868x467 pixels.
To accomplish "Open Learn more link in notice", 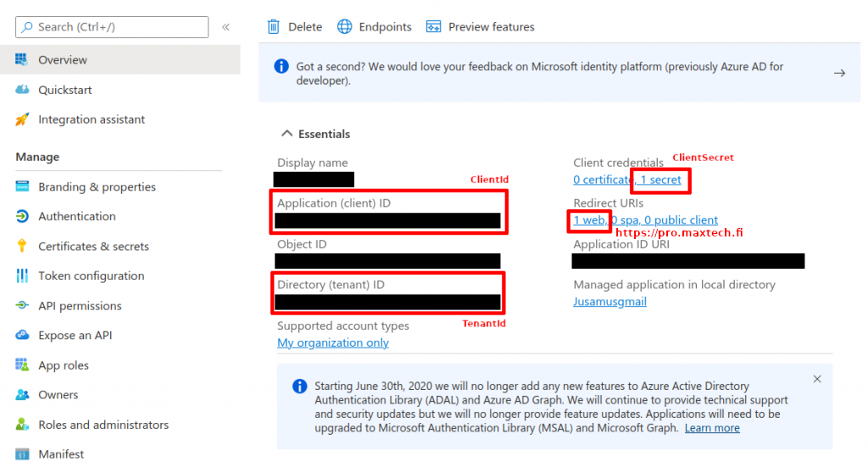I will [x=712, y=428].
